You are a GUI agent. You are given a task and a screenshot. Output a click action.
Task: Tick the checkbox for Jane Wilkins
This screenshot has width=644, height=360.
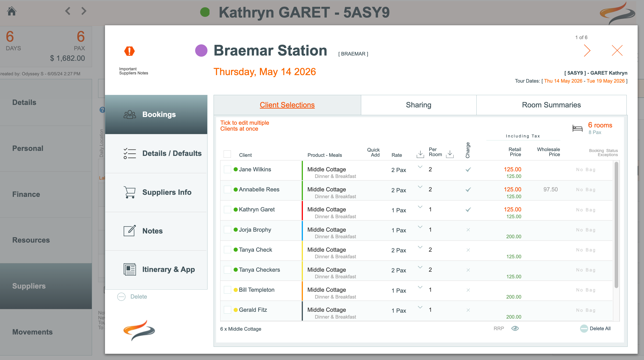(x=227, y=169)
